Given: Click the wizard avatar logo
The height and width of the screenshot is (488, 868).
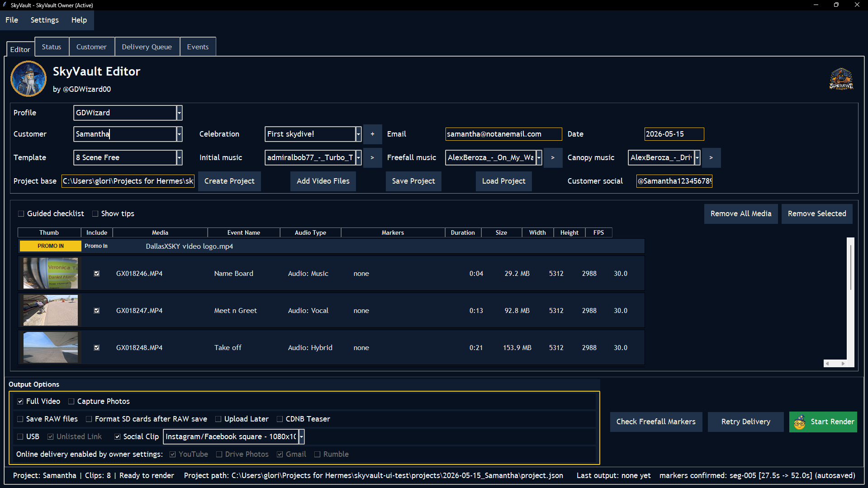Looking at the screenshot, I should 28,79.
